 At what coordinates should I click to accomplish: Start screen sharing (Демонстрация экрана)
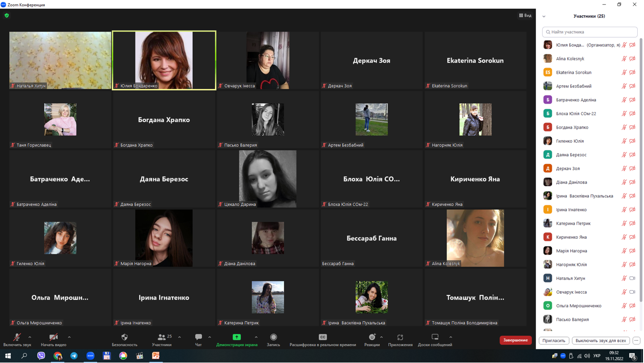[x=237, y=337]
